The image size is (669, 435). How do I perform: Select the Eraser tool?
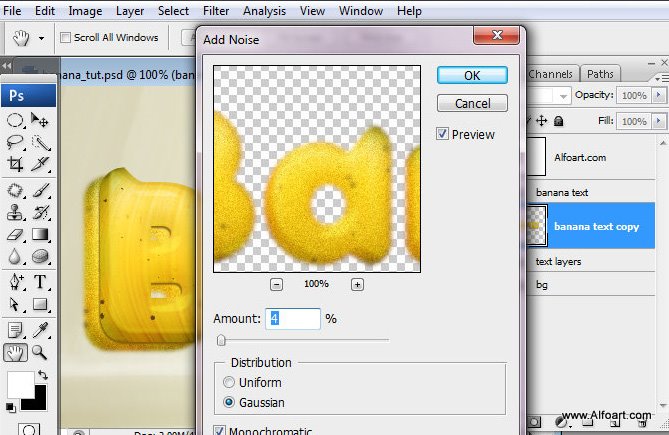(x=15, y=235)
